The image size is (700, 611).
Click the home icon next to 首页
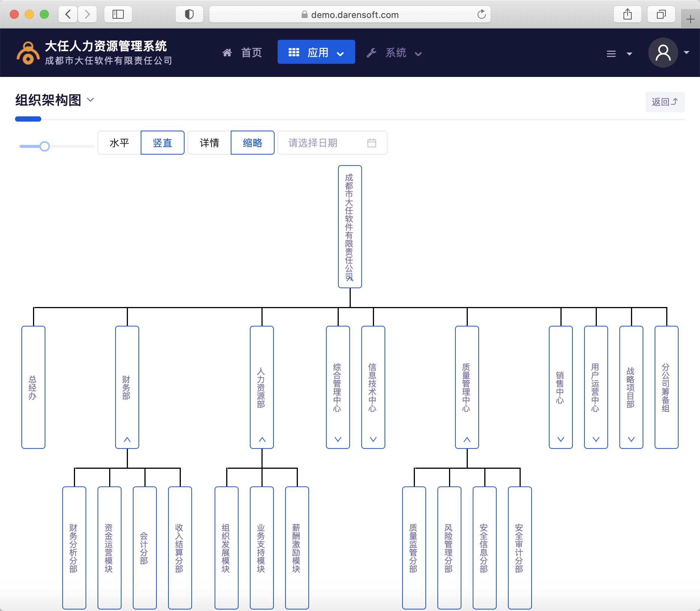(227, 53)
